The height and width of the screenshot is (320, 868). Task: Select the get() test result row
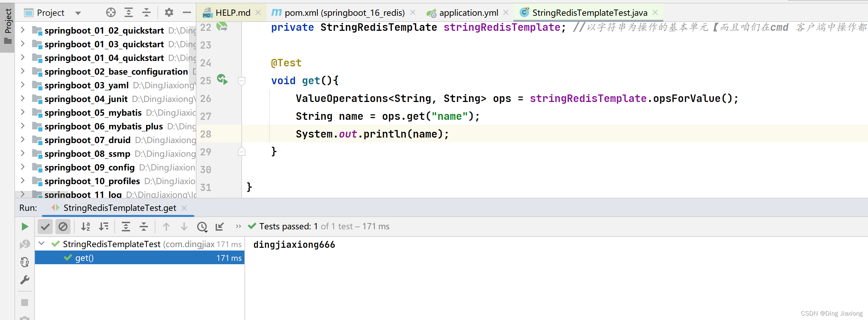[x=140, y=258]
